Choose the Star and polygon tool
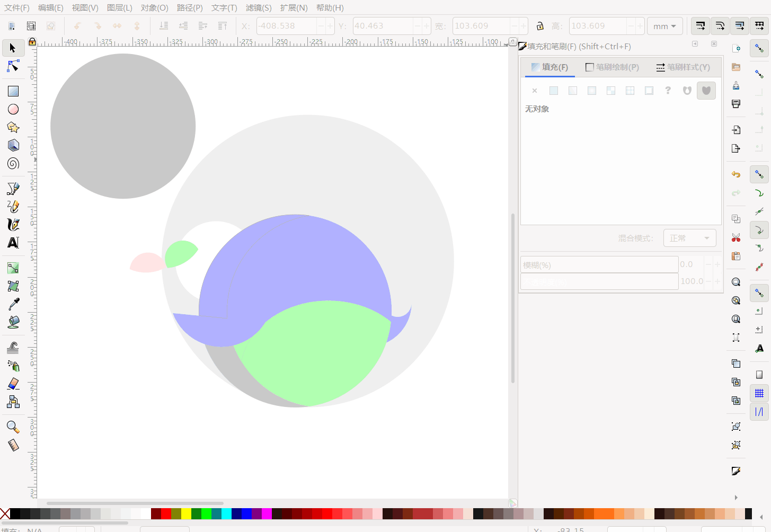The image size is (771, 532). [x=13, y=127]
